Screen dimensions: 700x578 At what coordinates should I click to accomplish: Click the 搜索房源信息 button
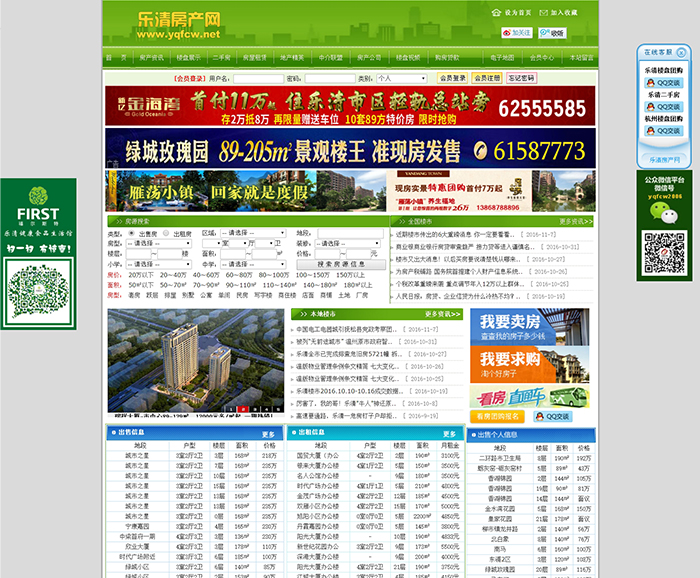pos(341,264)
